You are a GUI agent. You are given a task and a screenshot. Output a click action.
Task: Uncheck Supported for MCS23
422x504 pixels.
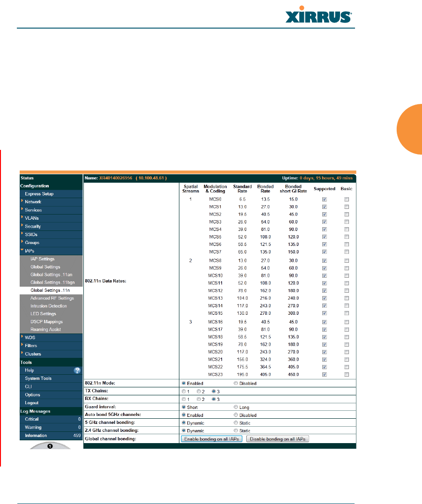click(x=324, y=374)
